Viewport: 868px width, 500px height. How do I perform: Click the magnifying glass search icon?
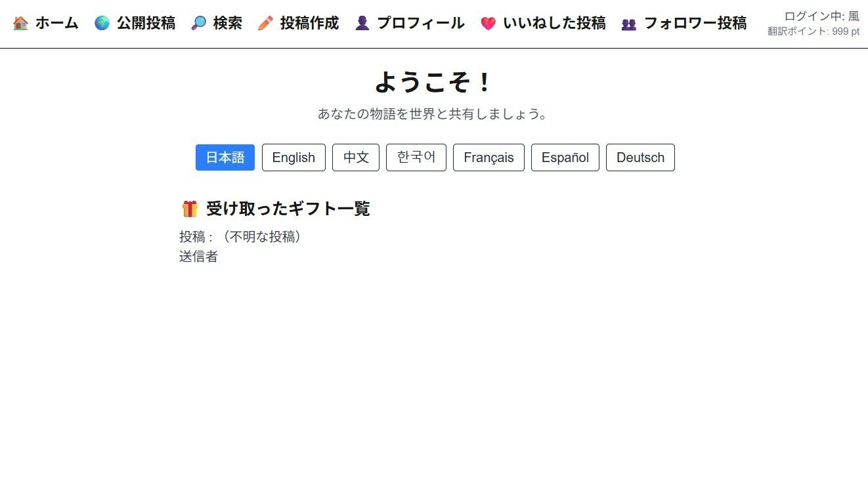[x=199, y=23]
